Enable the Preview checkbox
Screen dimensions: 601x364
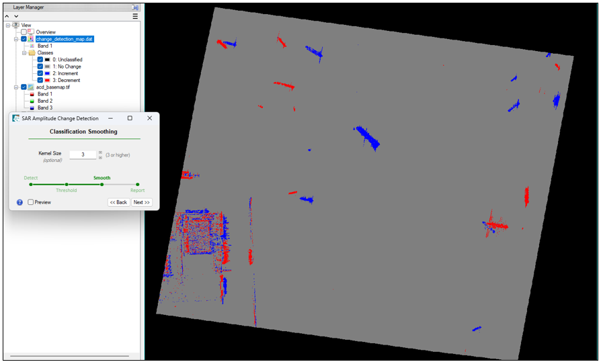tap(31, 202)
